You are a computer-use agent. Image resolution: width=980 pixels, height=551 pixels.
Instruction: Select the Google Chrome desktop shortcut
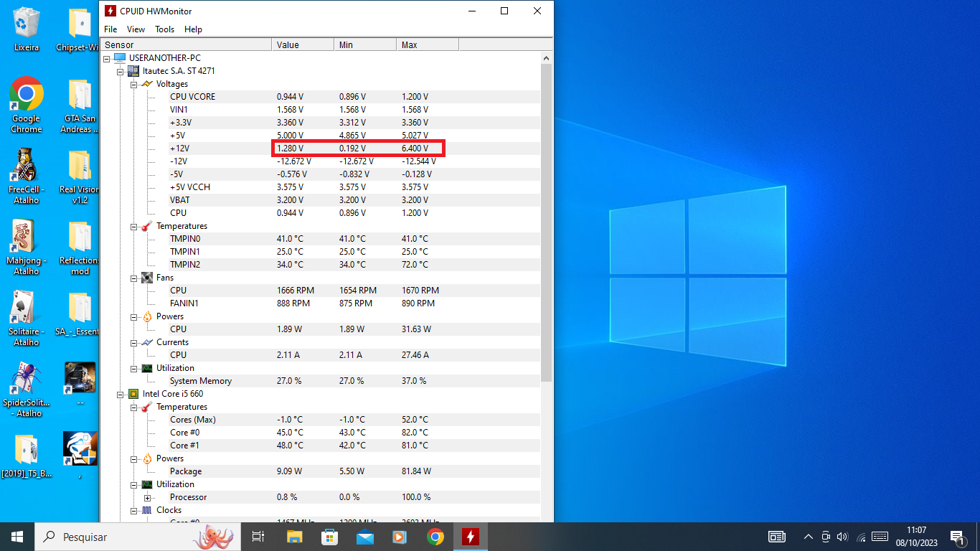coord(27,105)
